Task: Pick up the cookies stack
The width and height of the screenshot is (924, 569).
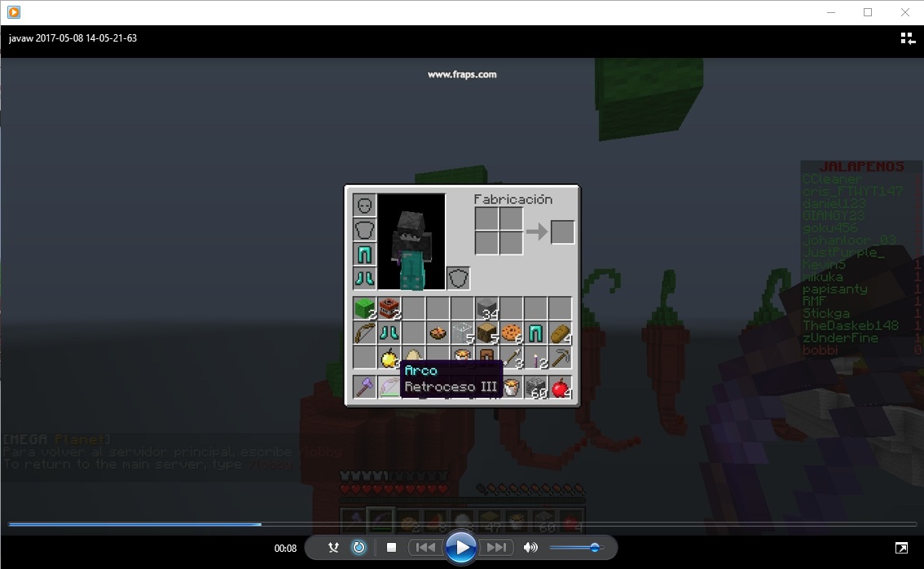Action: 512,333
